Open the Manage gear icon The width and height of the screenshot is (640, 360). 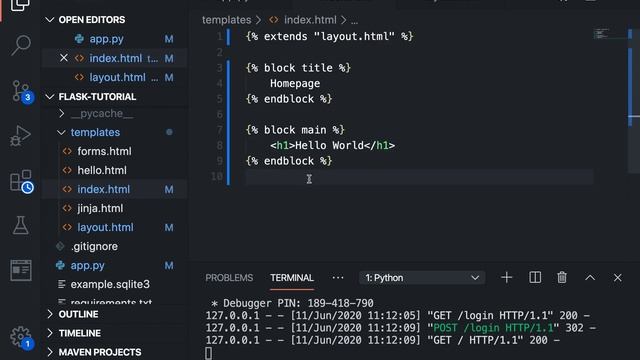pyautogui.click(x=20, y=338)
